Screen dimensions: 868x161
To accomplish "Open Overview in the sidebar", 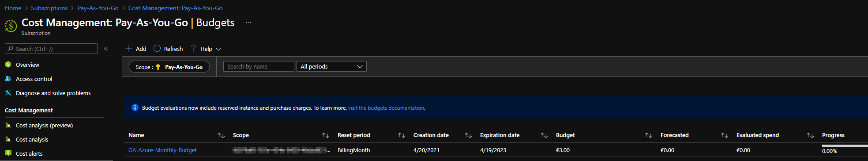I will click(x=27, y=65).
